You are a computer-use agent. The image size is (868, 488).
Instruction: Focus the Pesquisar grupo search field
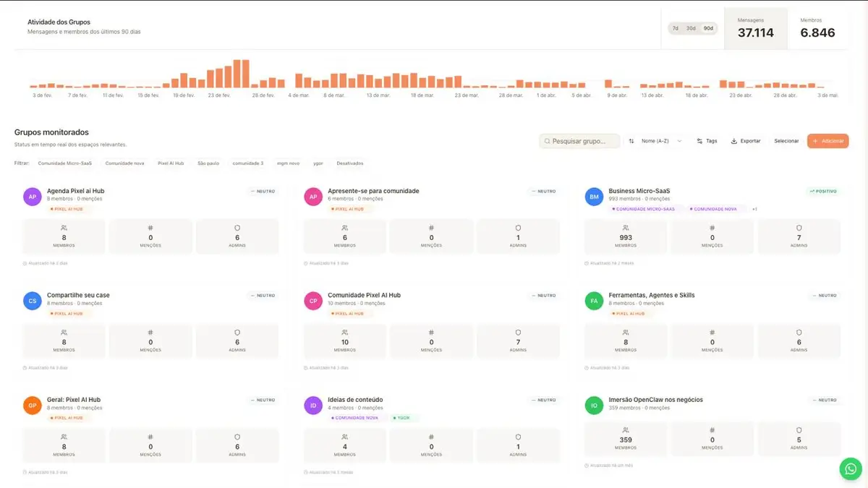579,141
